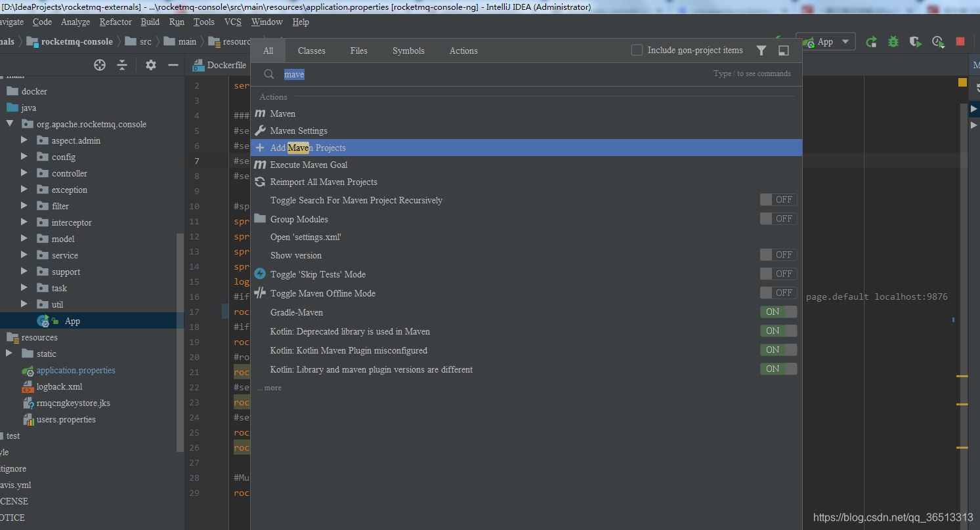The height and width of the screenshot is (530, 980).
Task: Switch to the Actions search tab
Action: [x=463, y=51]
